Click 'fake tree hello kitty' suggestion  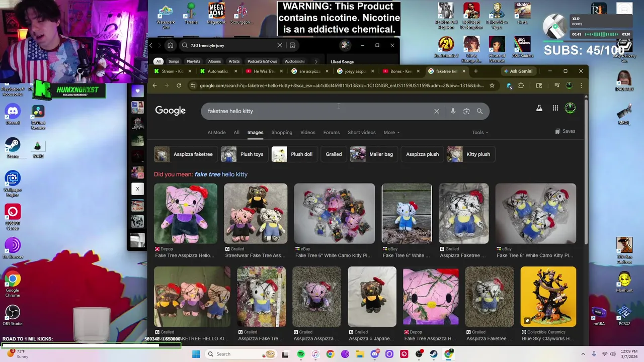(x=221, y=174)
